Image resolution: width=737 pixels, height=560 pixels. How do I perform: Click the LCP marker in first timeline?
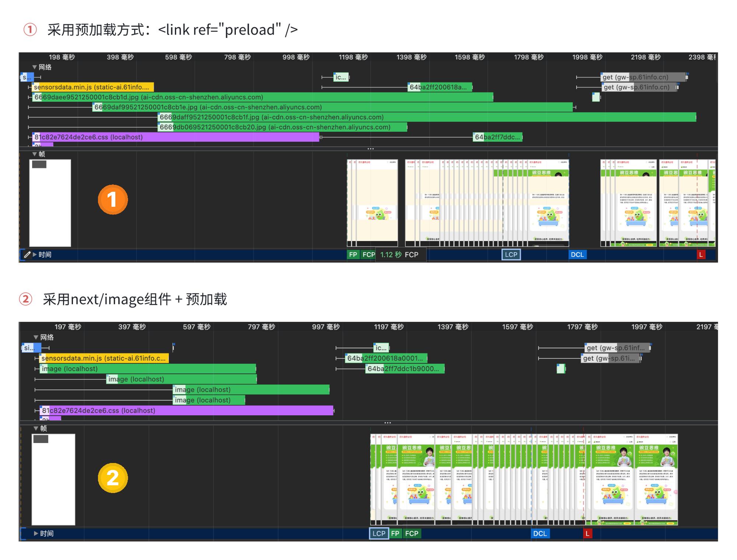click(511, 254)
